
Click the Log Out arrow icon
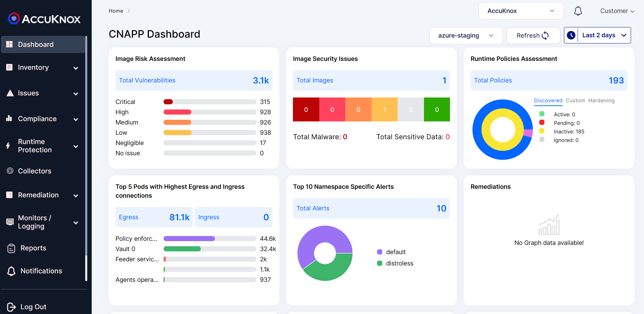11,307
